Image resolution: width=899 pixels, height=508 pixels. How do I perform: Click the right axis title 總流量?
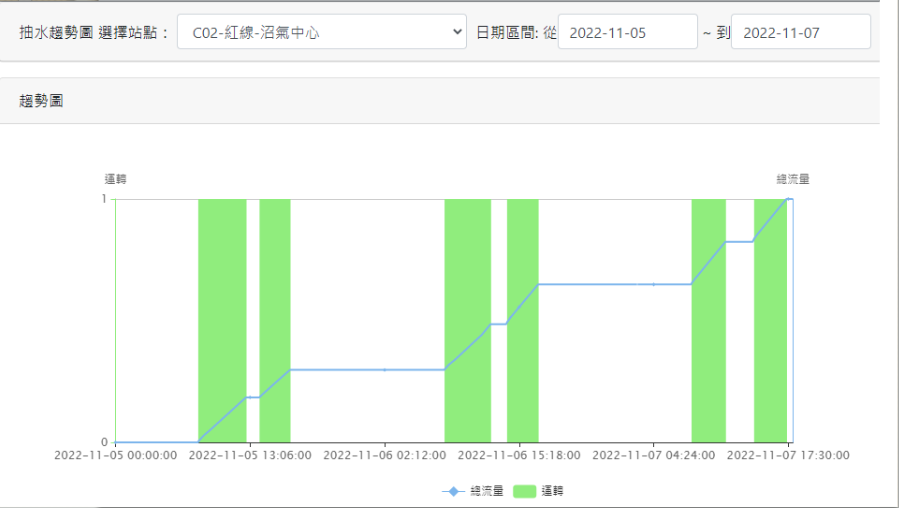tap(793, 179)
